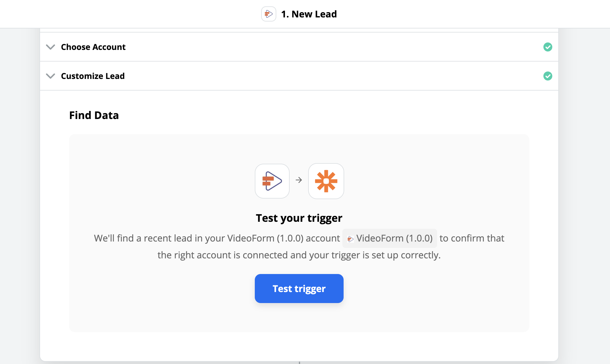The image size is (610, 364).
Task: Expand the Customize Lead chevron
Action: (50, 76)
